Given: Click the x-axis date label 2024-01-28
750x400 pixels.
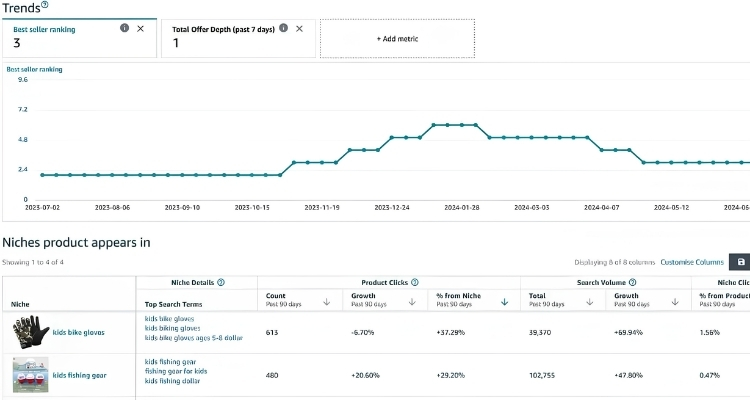Looking at the screenshot, I should click(x=462, y=208).
